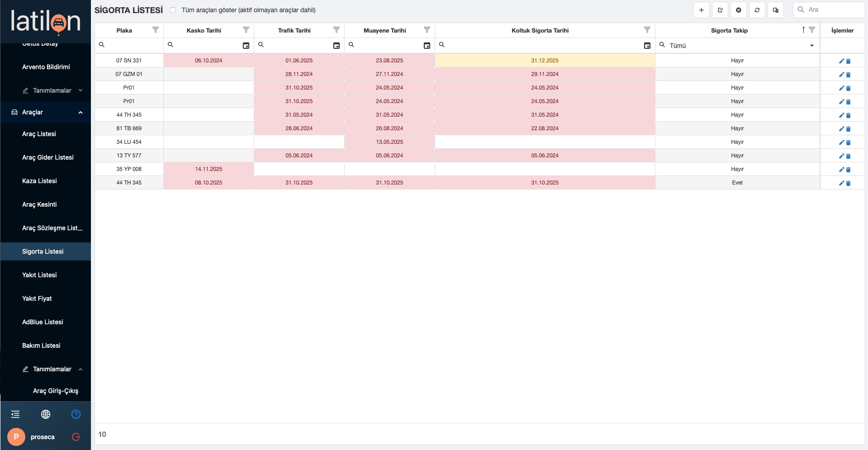The height and width of the screenshot is (450, 868).
Task: Expand the upper Tanımlamalar submenu
Action: [81, 90]
